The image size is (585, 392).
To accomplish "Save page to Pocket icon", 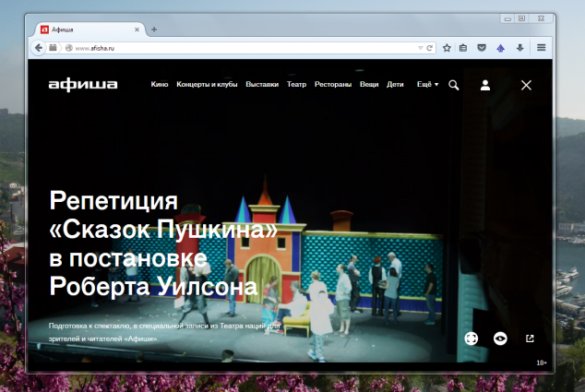I will (x=482, y=48).
